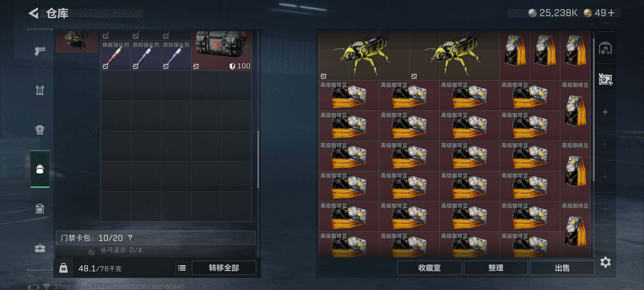644x290 pixels.
Task: Select the briefcase category at sidebar bottom
Action: pyautogui.click(x=40, y=248)
